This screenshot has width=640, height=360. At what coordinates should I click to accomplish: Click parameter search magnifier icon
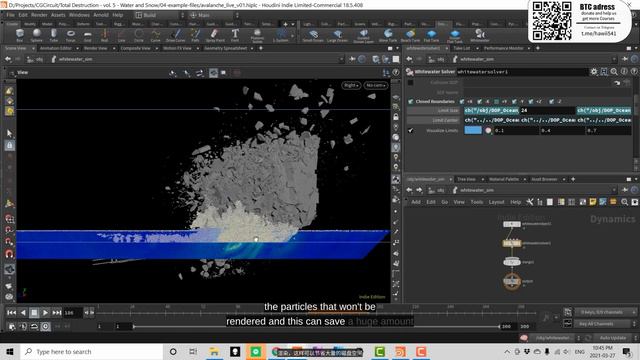(614, 71)
